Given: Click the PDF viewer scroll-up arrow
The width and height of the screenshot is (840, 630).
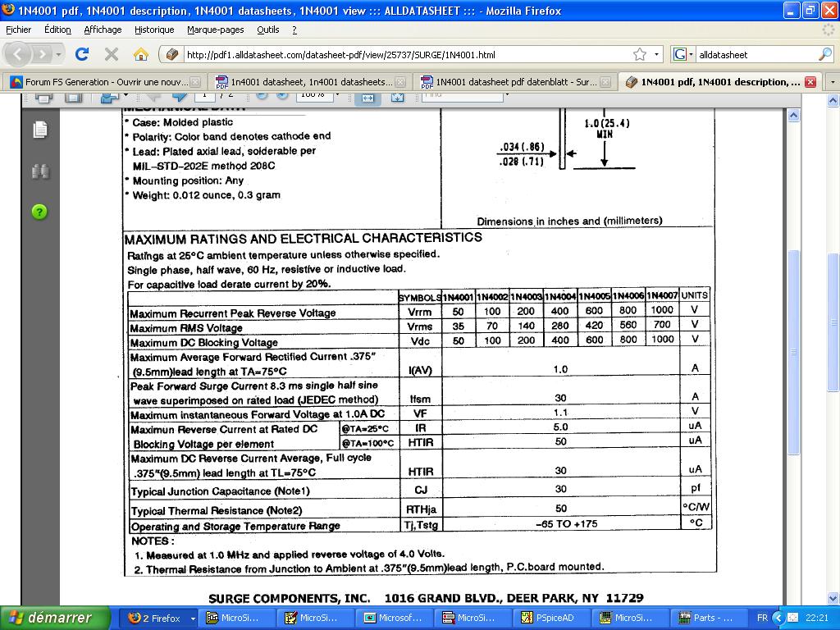Looking at the screenshot, I should coord(793,115).
